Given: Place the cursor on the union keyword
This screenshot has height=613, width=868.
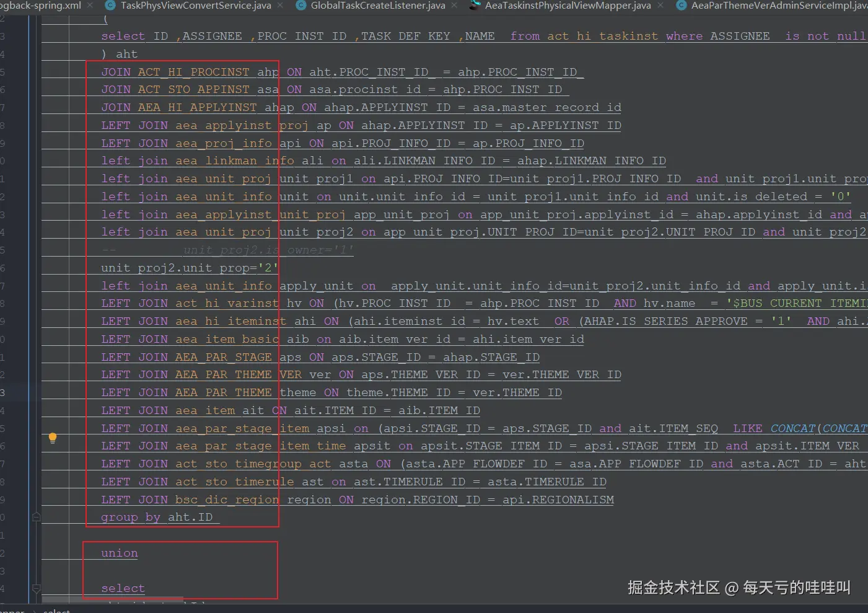Looking at the screenshot, I should [x=119, y=553].
